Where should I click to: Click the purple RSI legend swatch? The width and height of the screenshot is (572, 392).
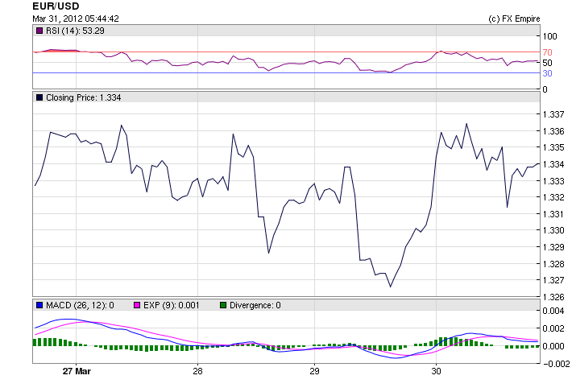[39, 31]
